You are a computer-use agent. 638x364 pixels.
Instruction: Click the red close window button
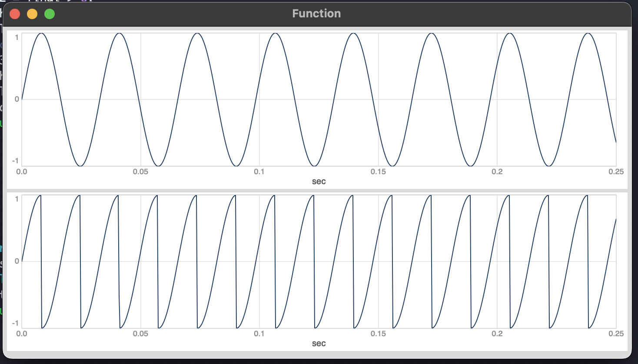[15, 14]
